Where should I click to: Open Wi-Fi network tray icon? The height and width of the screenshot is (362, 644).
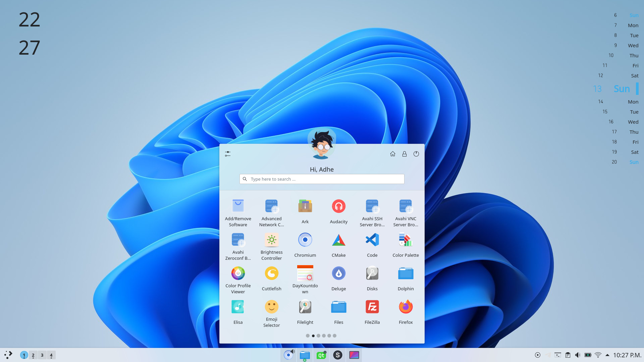coord(598,355)
